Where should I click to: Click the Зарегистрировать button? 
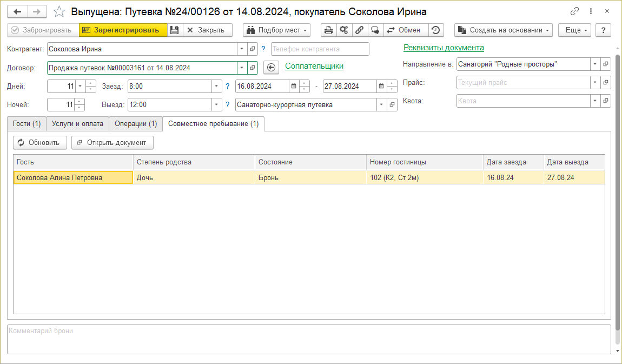click(x=123, y=30)
